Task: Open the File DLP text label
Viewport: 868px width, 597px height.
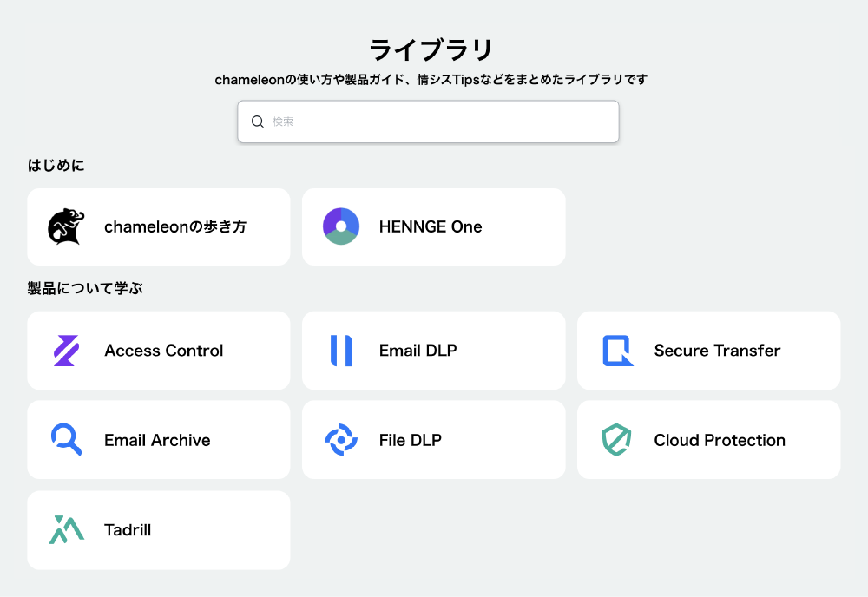Action: tap(411, 440)
